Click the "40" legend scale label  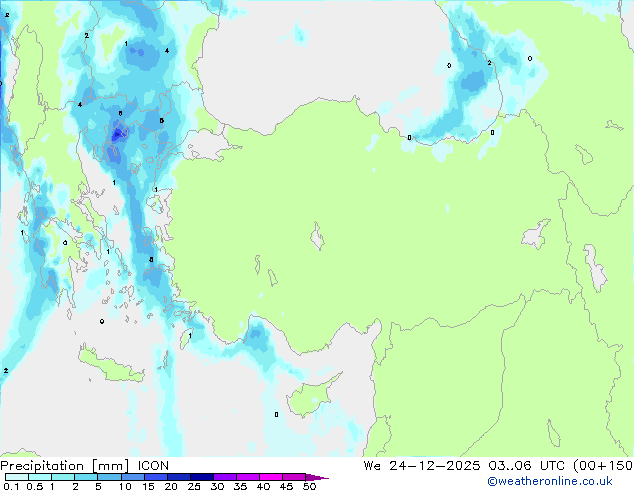pos(263,486)
